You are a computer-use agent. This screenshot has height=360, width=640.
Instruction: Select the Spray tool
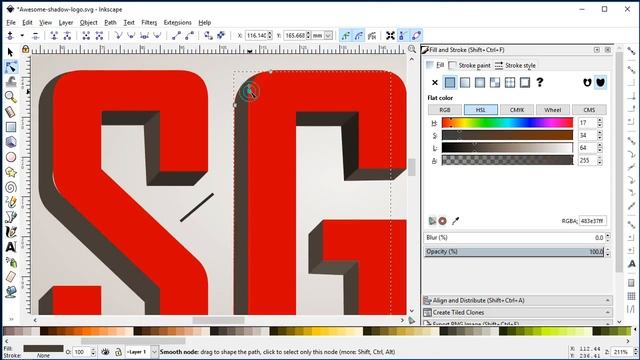coord(11,262)
